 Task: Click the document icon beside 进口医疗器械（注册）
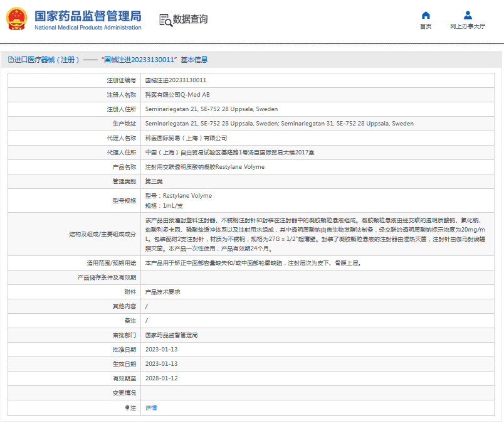click(x=10, y=59)
